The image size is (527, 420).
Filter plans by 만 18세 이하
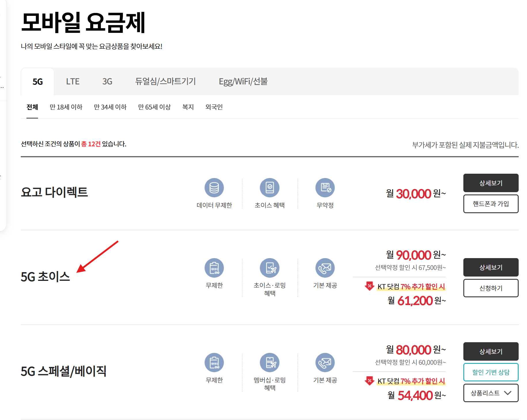click(66, 107)
